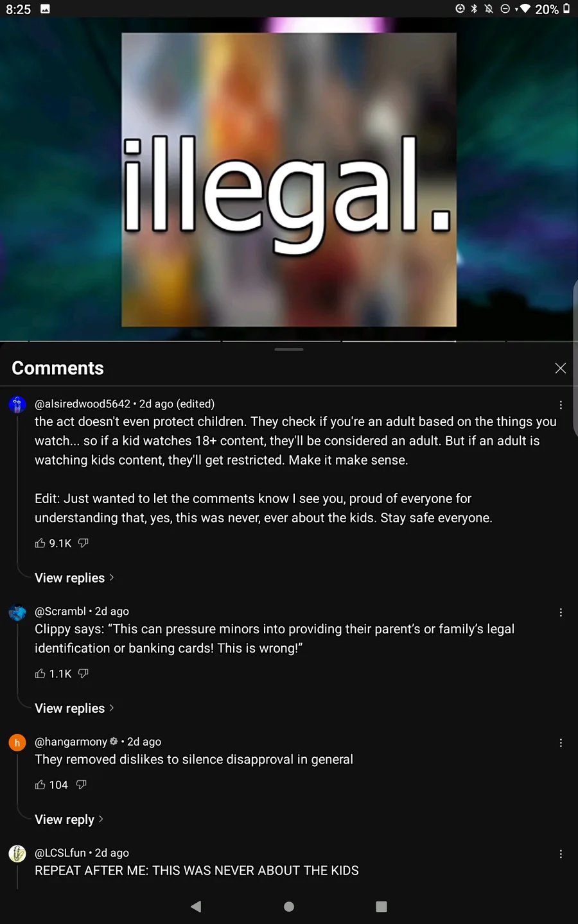Open @Scrambl profile avatar
This screenshot has width=578, height=924.
point(17,613)
